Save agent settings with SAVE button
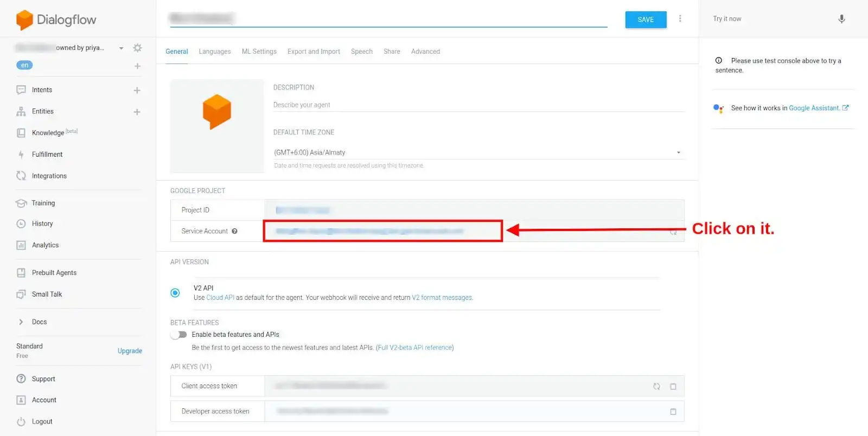The image size is (868, 436). tap(646, 20)
